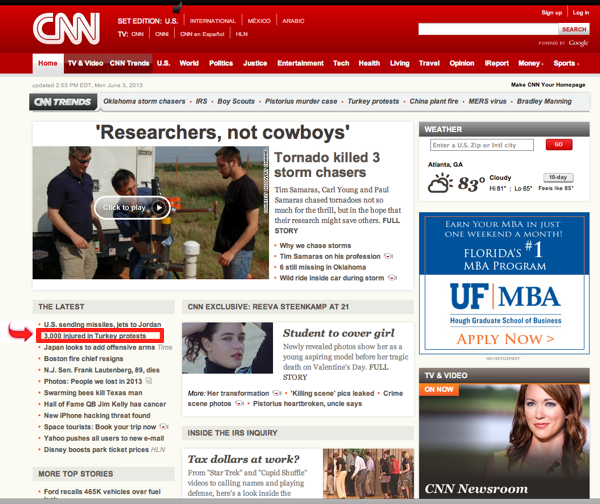This screenshot has width=600, height=504.
Task: Open U.S. sending missiles, jets to Jordan
Action: [102, 324]
